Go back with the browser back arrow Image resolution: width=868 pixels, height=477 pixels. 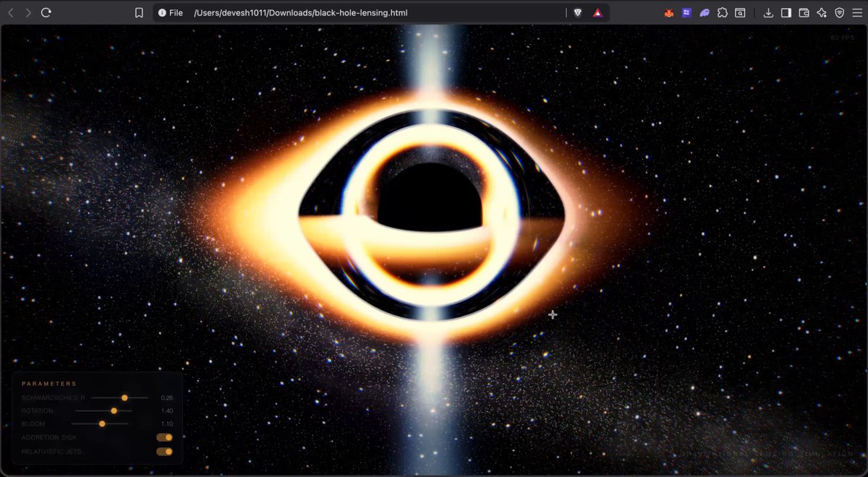point(10,12)
